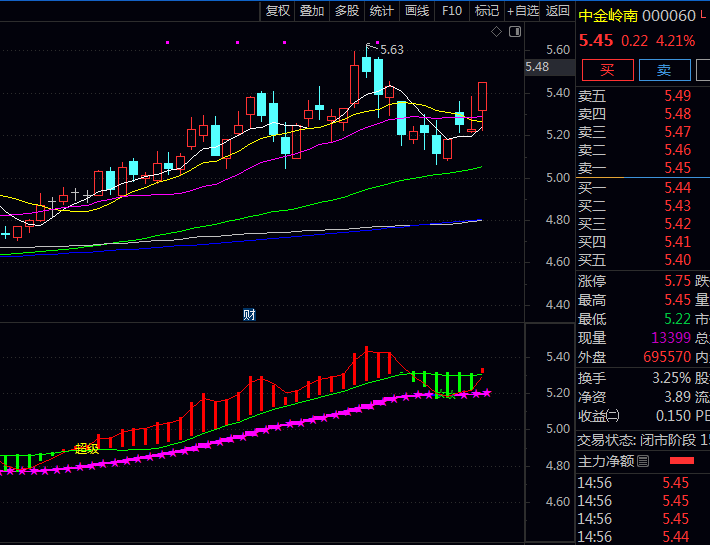The height and width of the screenshot is (545, 710).
Task: Click the 返回 back button
Action: [558, 11]
